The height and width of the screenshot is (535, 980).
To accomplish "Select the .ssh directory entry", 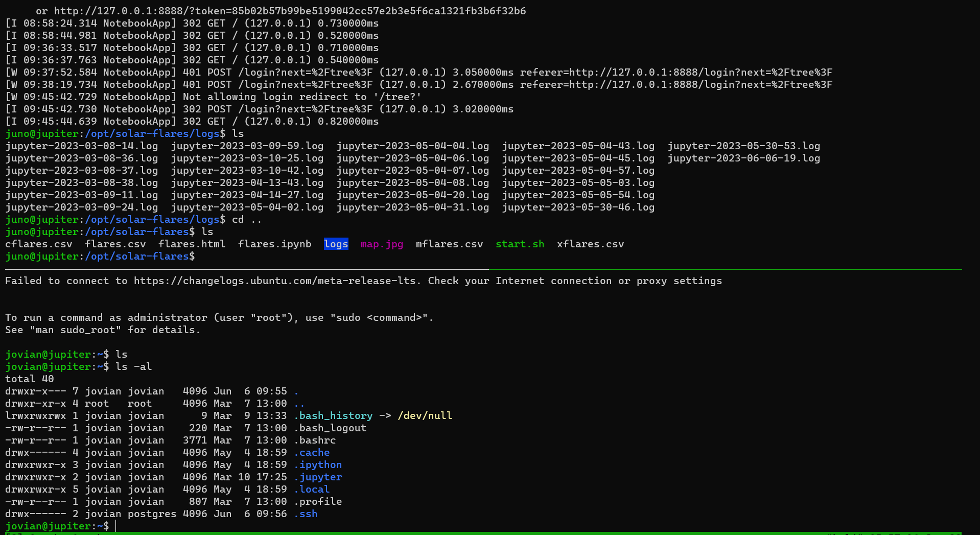I will [306, 514].
